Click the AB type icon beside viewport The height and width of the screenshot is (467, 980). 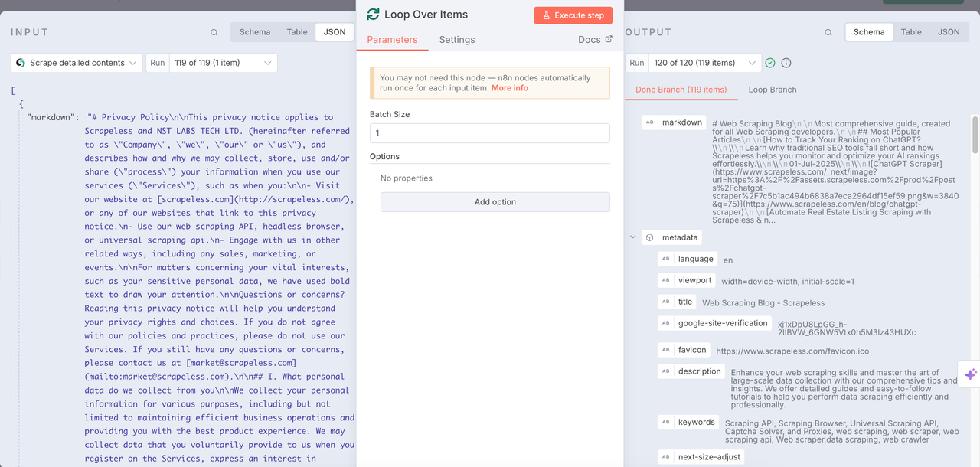click(666, 280)
